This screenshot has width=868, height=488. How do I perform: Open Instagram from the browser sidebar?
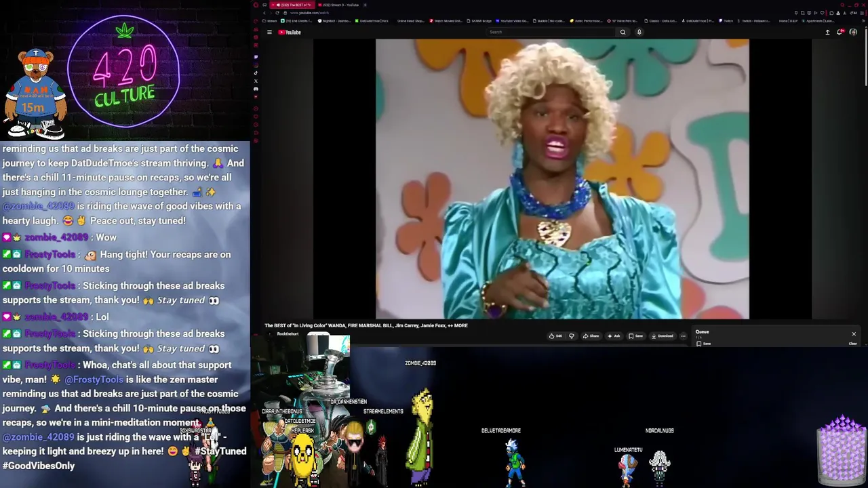click(256, 65)
